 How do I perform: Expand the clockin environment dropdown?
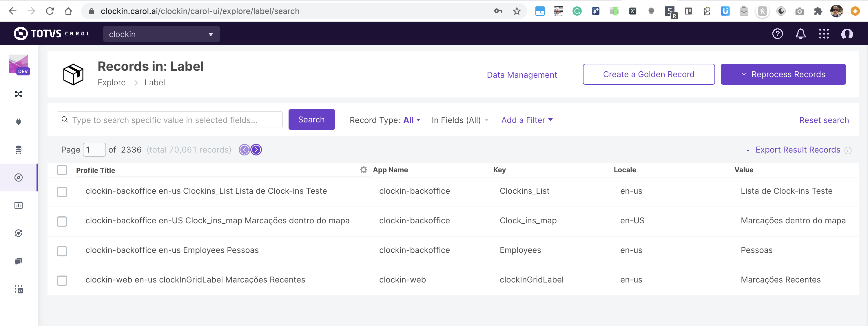[x=161, y=34]
